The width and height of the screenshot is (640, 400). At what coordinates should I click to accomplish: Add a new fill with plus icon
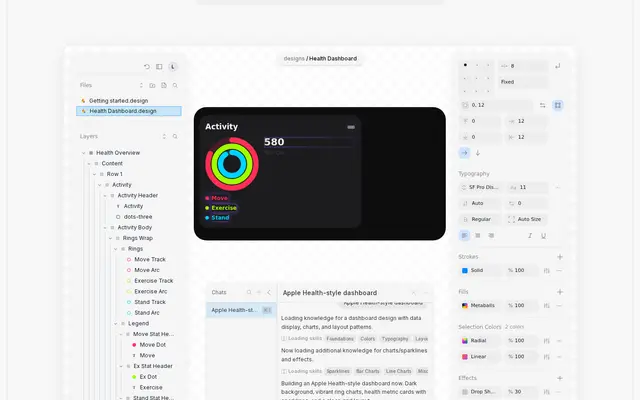click(x=560, y=292)
